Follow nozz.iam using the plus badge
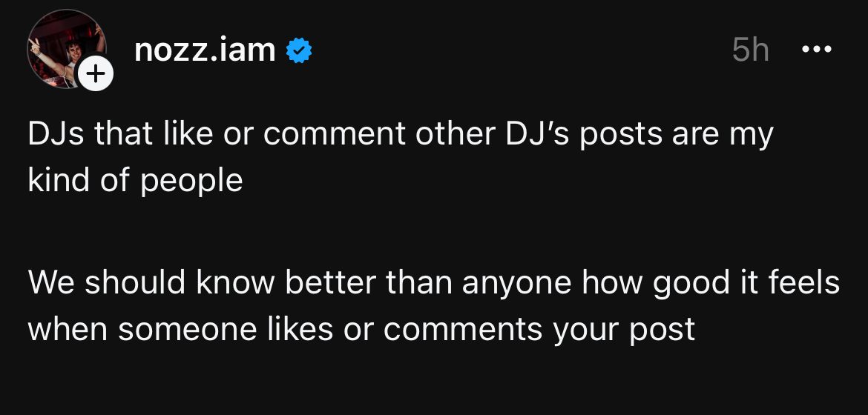868x415 pixels. tap(95, 74)
